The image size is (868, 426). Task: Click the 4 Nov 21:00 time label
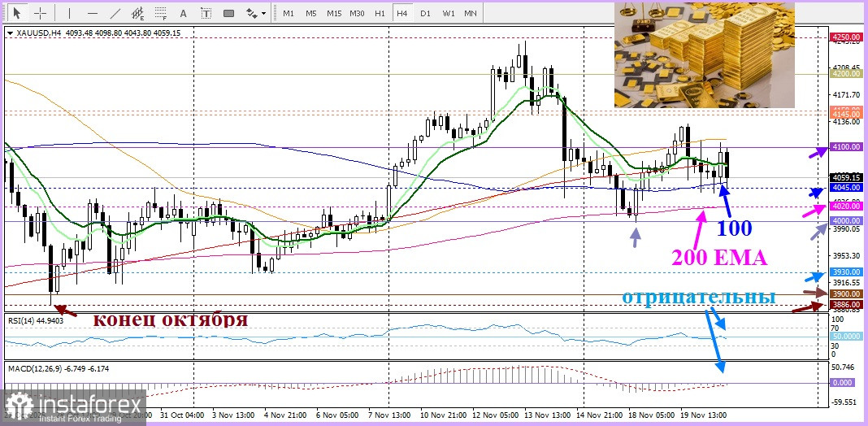click(x=284, y=415)
